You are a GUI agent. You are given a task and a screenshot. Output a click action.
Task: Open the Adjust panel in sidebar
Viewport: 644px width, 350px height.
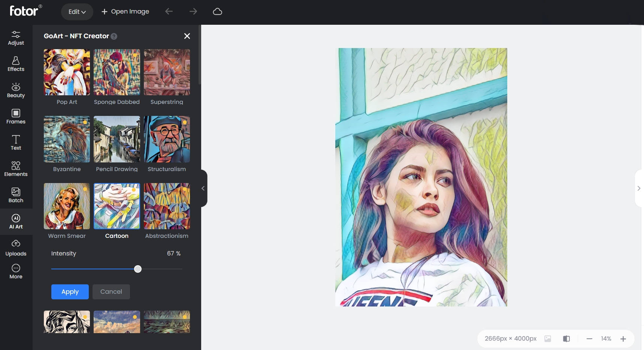[x=16, y=38]
